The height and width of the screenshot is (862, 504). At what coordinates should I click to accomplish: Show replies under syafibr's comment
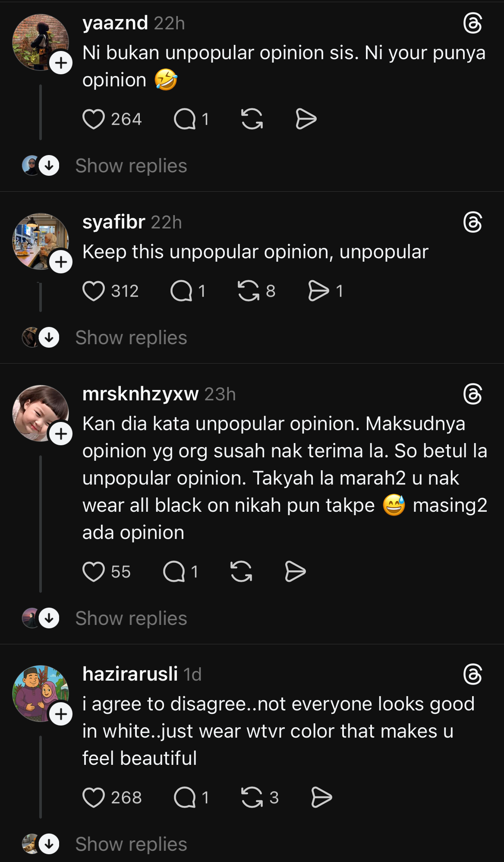tap(131, 338)
